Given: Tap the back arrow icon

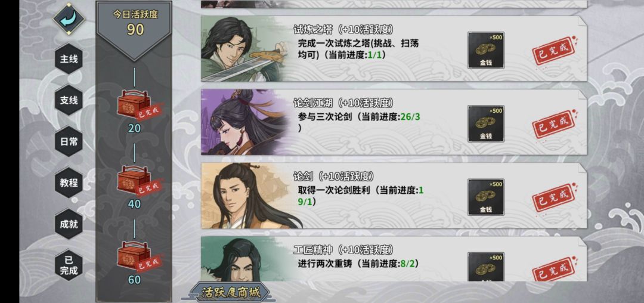Looking at the screenshot, I should tap(69, 19).
